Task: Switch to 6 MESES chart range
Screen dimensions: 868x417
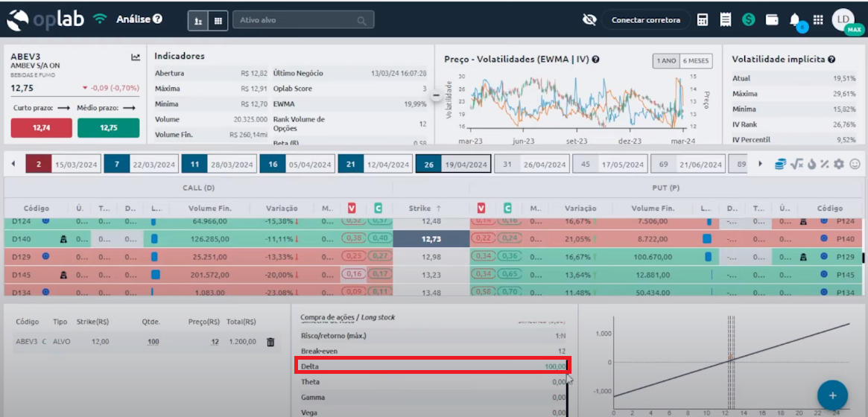Action: point(696,61)
